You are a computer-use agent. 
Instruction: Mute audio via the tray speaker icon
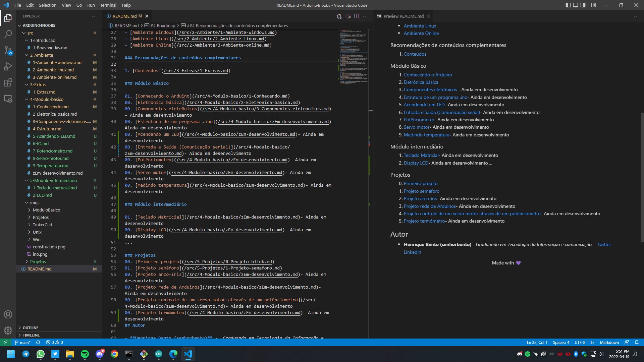coord(601,354)
